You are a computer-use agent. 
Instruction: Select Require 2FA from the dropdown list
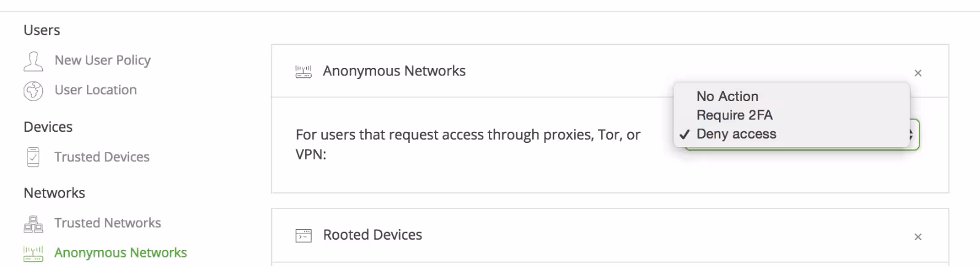click(x=734, y=115)
